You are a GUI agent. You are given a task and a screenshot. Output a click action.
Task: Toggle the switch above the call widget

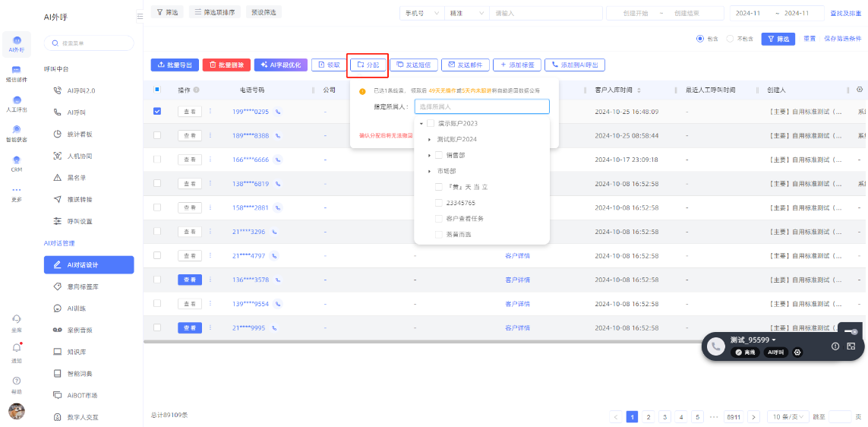[x=850, y=331]
